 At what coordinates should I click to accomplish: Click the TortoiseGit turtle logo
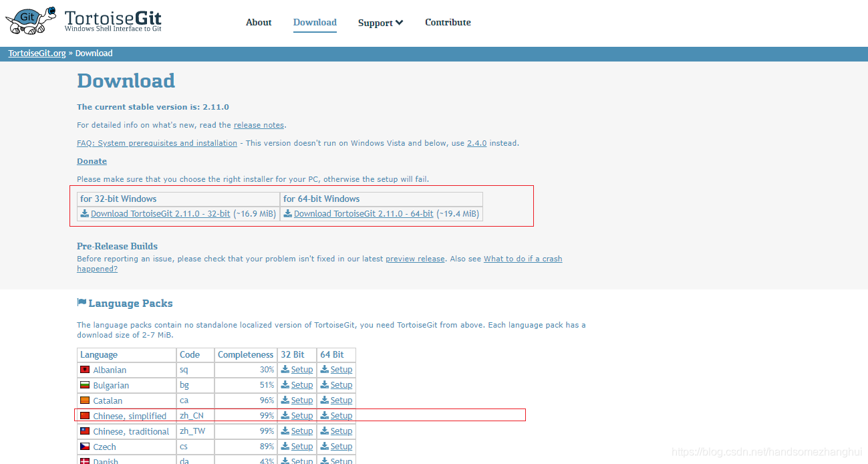[31, 21]
